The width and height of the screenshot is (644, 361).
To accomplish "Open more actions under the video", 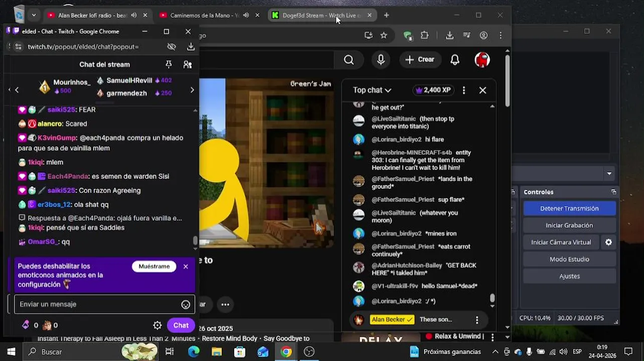I will [225, 304].
